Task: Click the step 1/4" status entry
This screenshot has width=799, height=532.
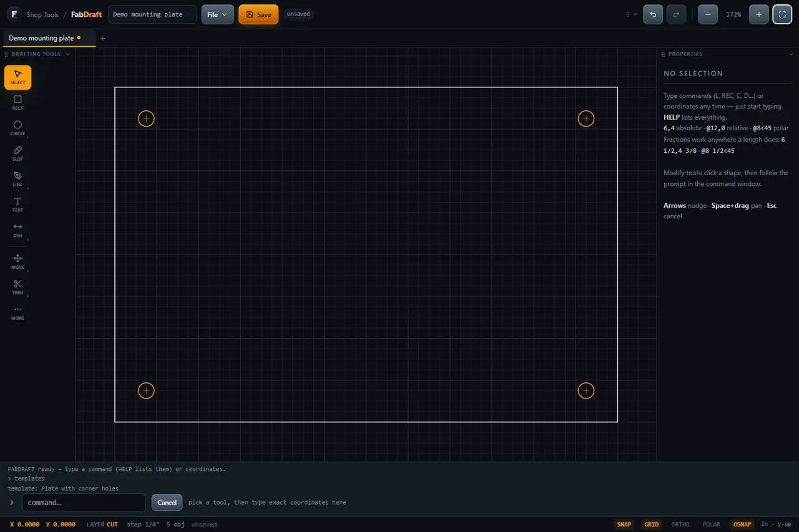Action: point(143,525)
